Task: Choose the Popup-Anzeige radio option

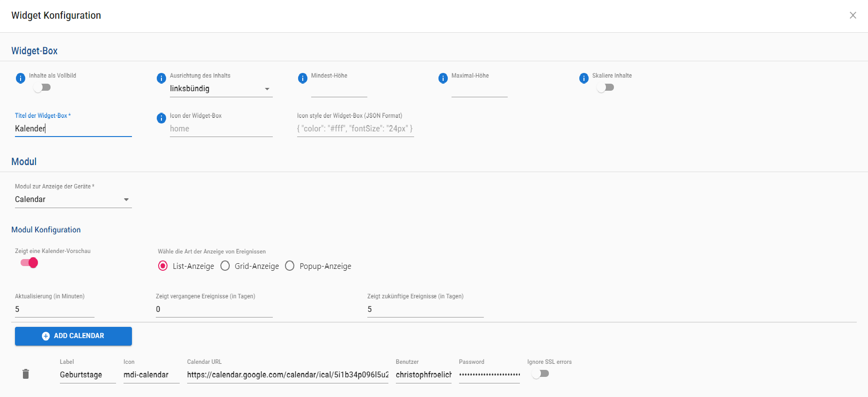Action: pos(290,266)
